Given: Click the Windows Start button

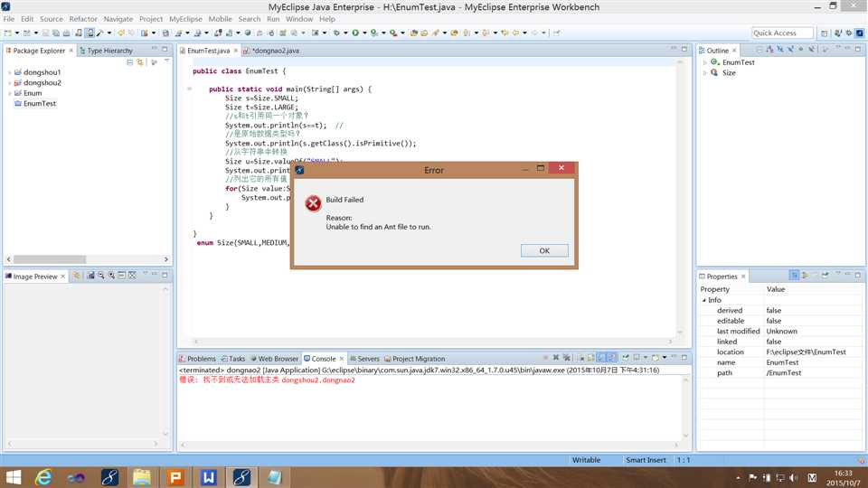Looking at the screenshot, I should coord(14,477).
